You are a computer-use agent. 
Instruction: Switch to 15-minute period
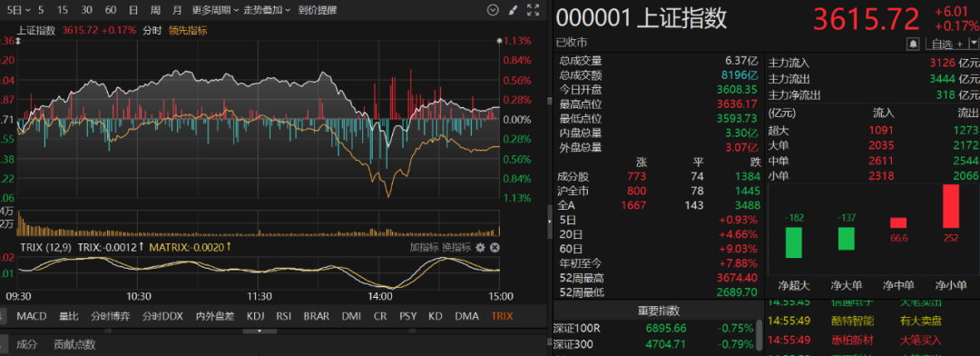pos(63,10)
